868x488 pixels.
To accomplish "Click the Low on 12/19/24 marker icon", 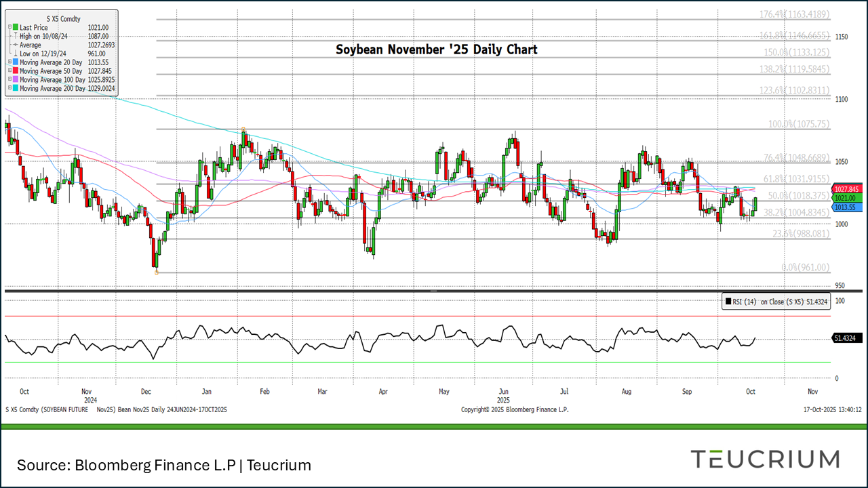I will pyautogui.click(x=16, y=54).
